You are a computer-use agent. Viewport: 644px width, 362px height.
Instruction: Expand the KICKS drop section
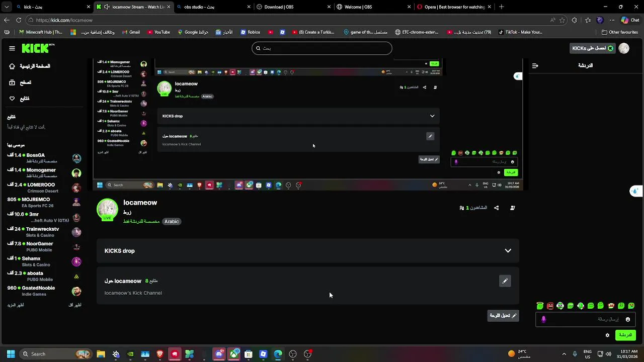[308, 251]
